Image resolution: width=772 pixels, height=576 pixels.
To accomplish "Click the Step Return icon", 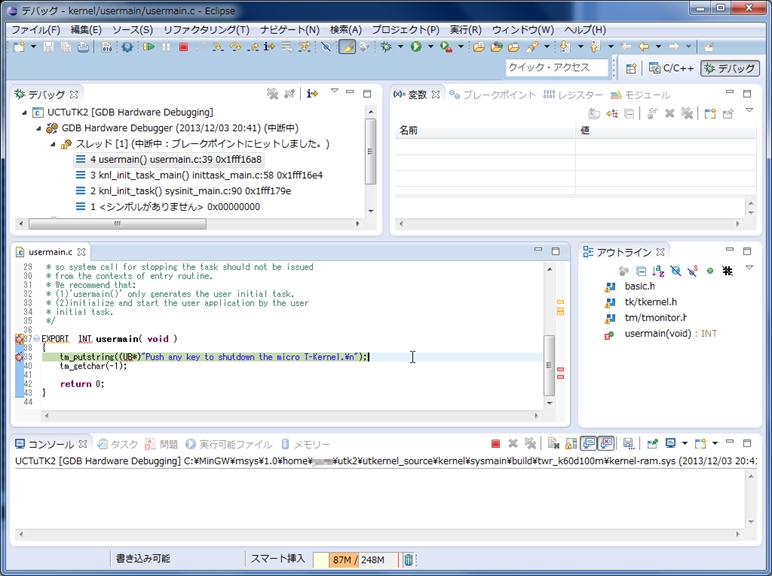I will click(252, 47).
